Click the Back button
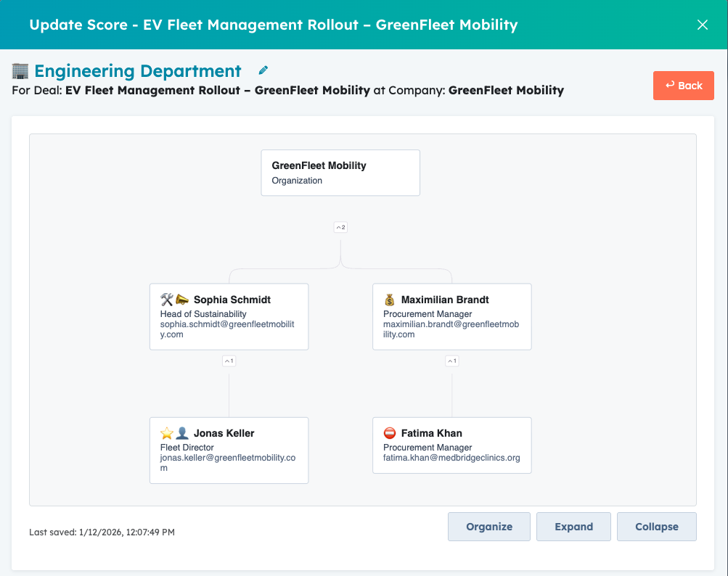The width and height of the screenshot is (728, 576). pos(683,86)
